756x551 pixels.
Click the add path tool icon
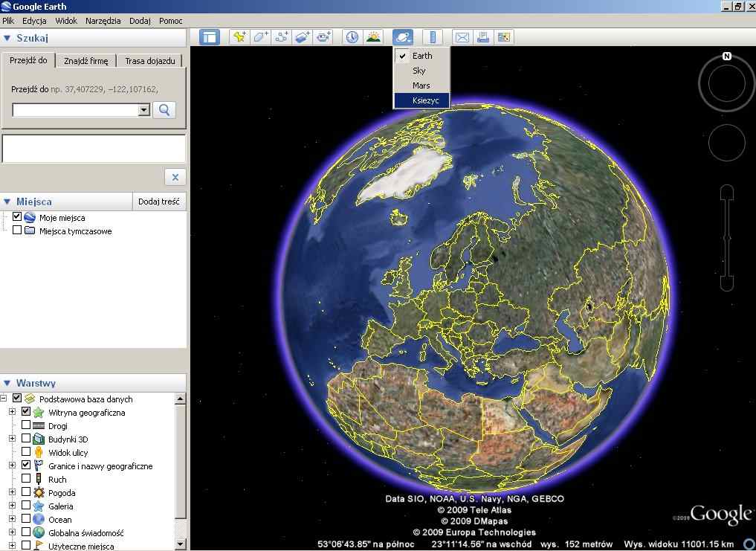[x=281, y=36]
